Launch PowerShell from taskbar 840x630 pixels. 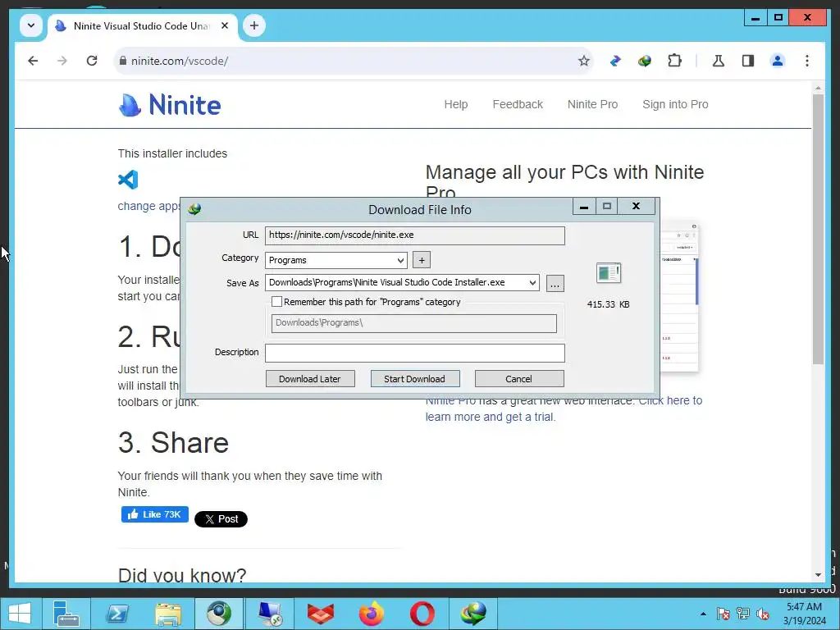coord(116,614)
